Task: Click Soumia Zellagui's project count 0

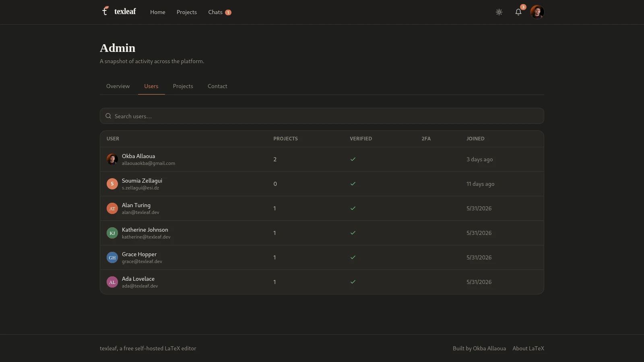Action: [x=275, y=184]
